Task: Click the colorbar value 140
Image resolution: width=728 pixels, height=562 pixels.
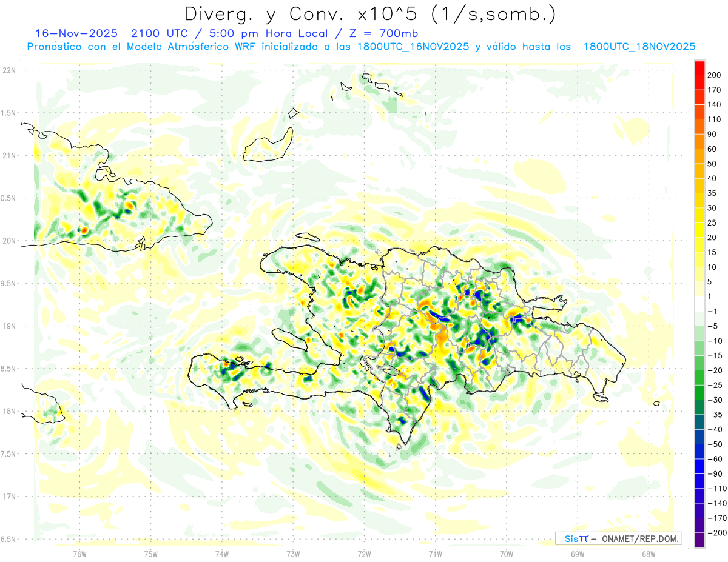Action: point(715,105)
